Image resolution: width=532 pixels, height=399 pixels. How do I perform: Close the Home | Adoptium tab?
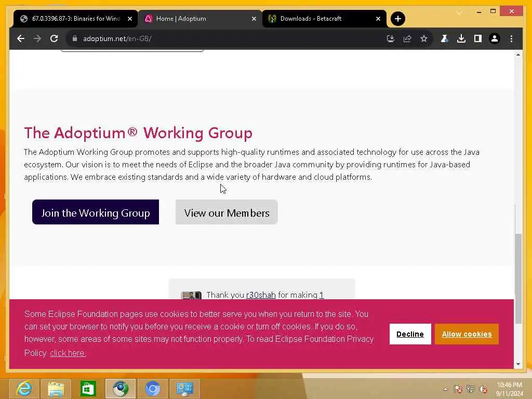[x=254, y=19]
